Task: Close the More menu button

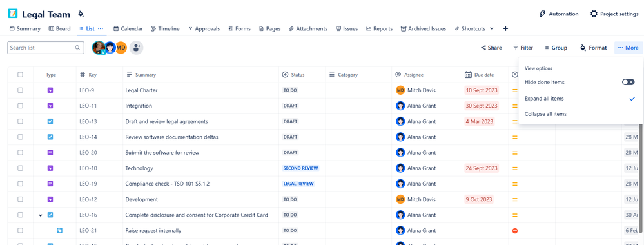Action: point(629,48)
